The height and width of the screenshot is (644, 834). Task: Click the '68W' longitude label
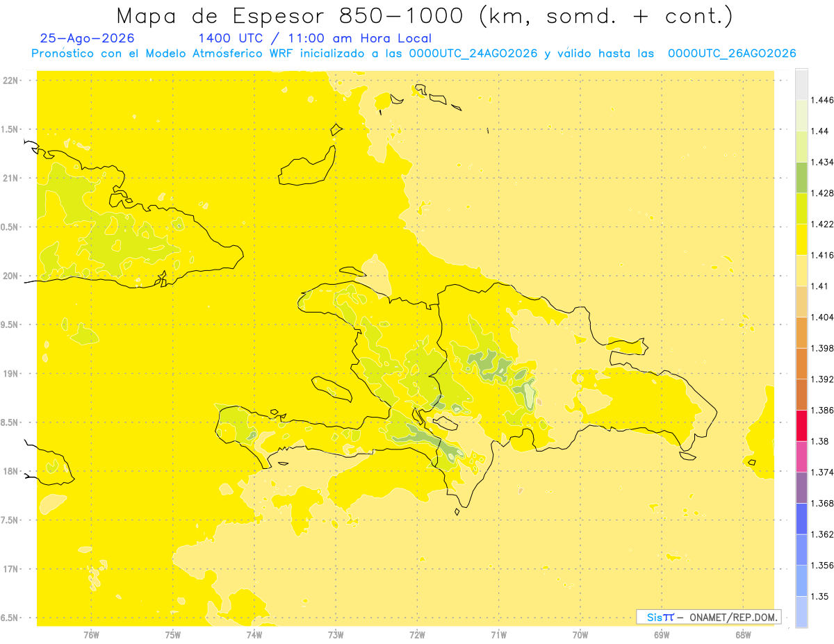(x=743, y=635)
